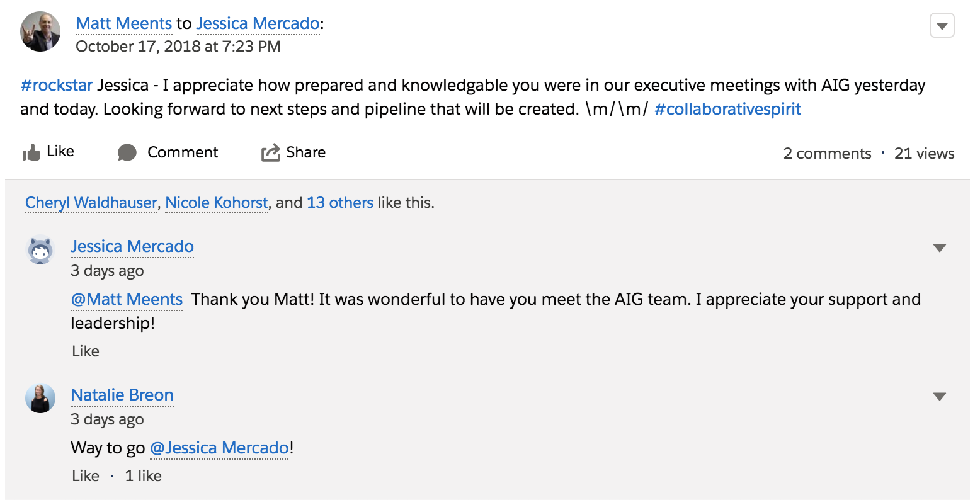Open the #collaborativespirit hashtag
This screenshot has width=980, height=500.
728,109
